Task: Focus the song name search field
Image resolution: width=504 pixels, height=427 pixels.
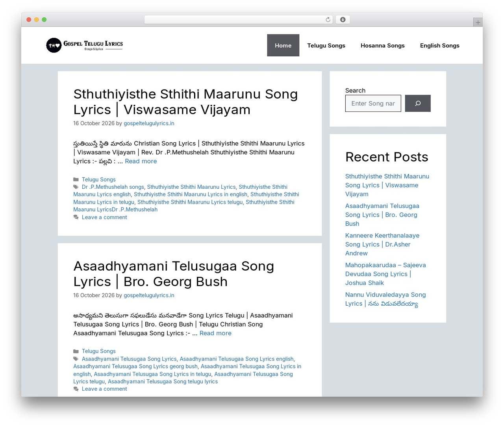Action: coord(373,103)
